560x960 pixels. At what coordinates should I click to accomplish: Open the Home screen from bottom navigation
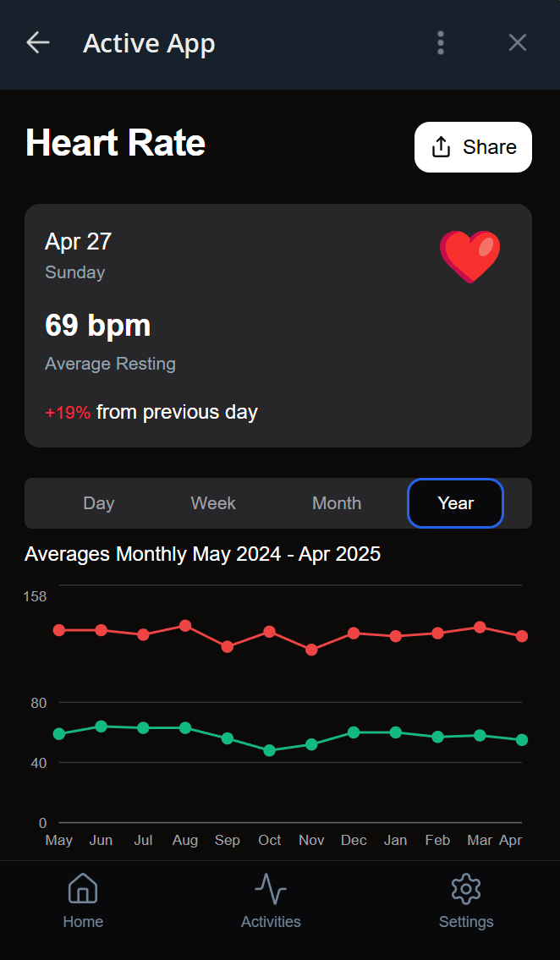(x=83, y=899)
